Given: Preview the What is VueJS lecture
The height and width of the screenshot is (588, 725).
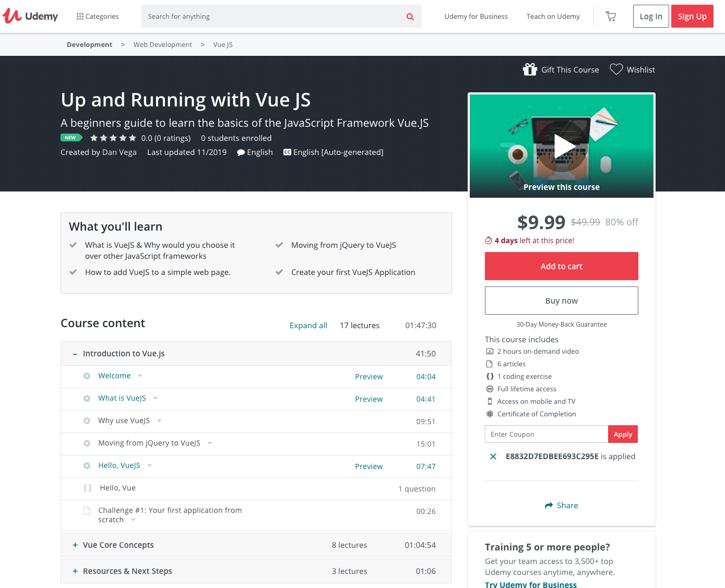Looking at the screenshot, I should click(369, 399).
